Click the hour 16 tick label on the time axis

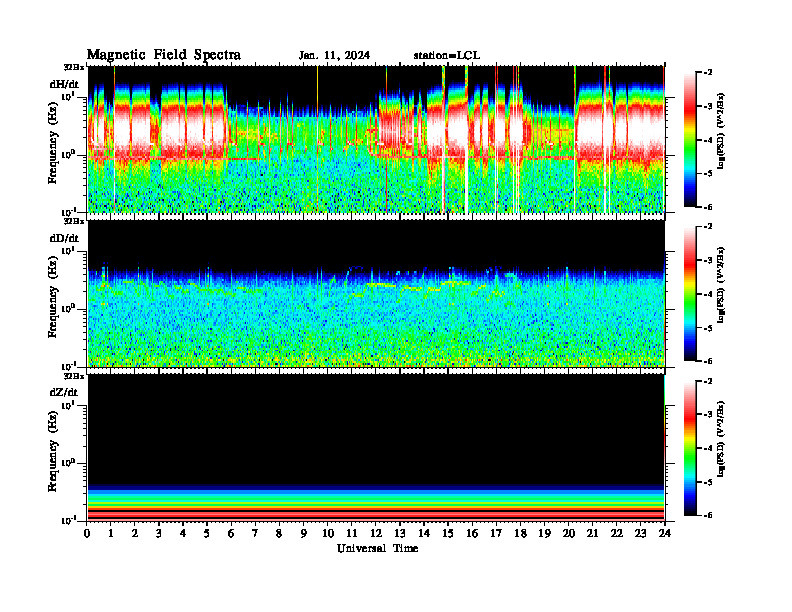point(472,534)
